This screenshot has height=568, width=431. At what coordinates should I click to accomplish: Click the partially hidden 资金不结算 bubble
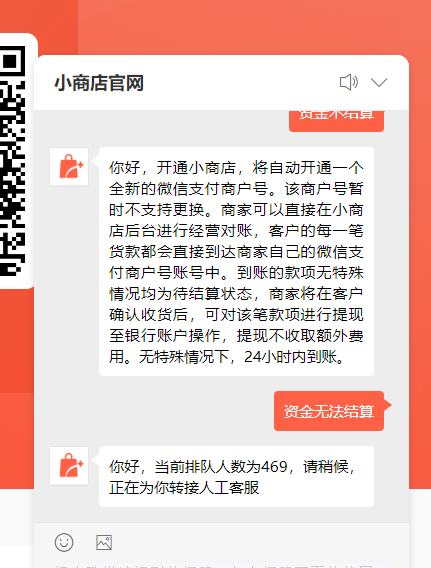point(336,120)
